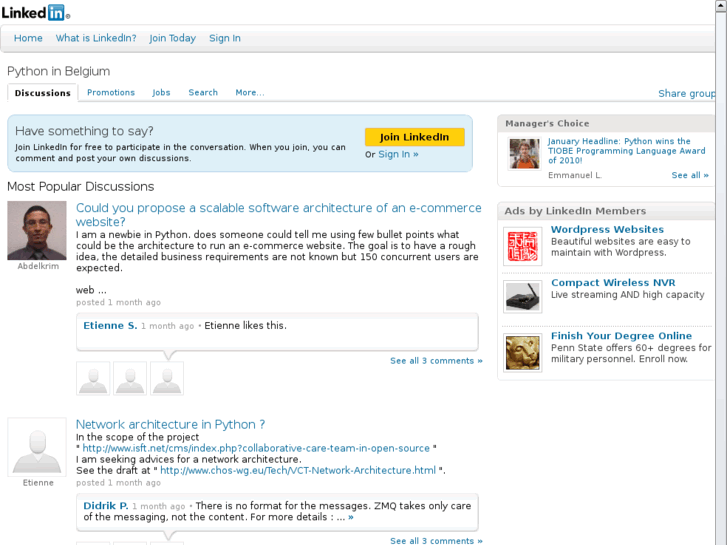
Task: Open What is LinkedIn? page
Action: tap(96, 38)
